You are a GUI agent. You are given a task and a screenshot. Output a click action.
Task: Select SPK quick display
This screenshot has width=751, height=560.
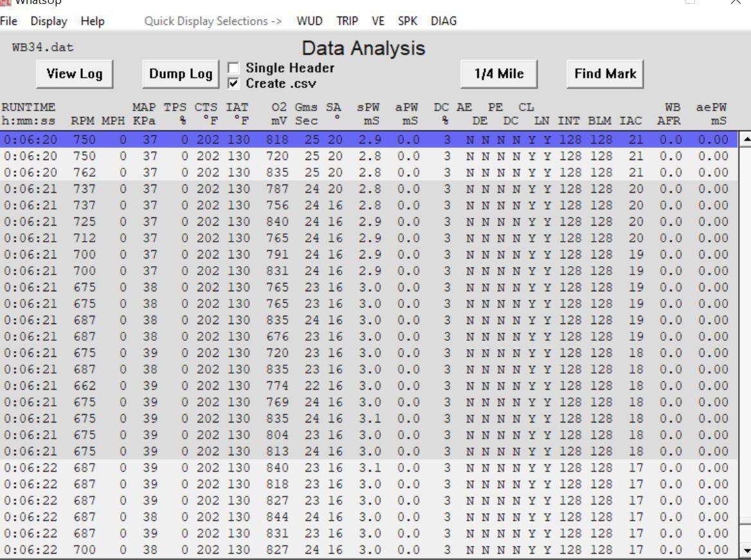pyautogui.click(x=408, y=21)
